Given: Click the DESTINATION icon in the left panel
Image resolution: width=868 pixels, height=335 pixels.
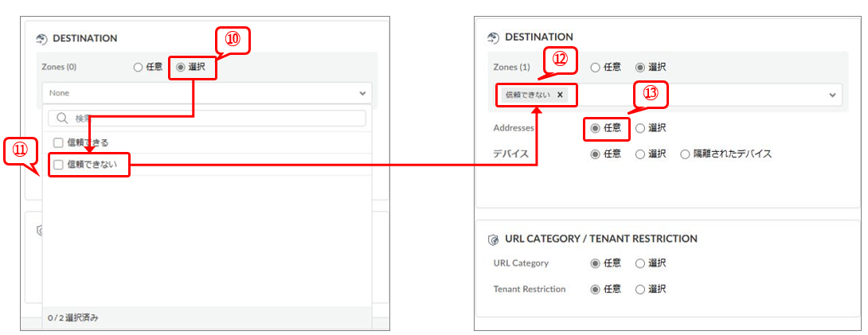Looking at the screenshot, I should tap(42, 38).
